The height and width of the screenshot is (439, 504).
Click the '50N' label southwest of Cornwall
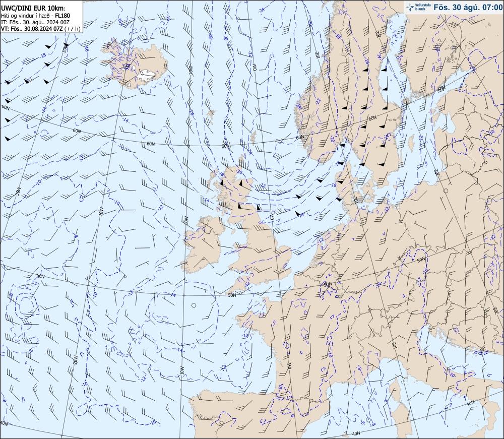(232, 295)
